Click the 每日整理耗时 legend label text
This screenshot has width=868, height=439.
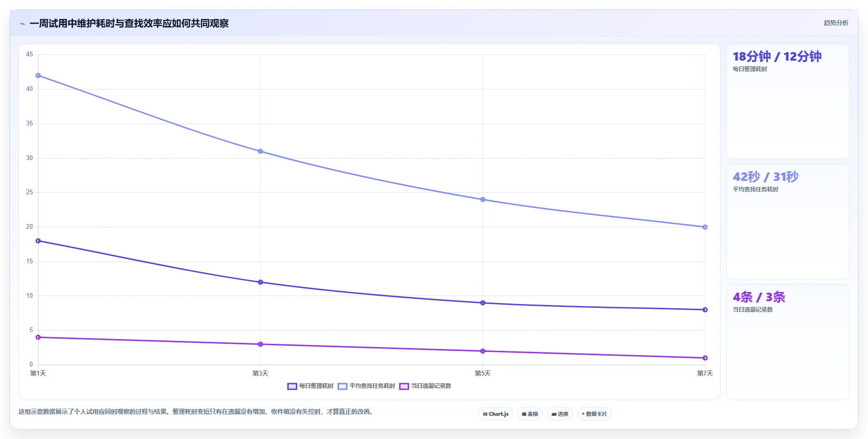point(316,386)
